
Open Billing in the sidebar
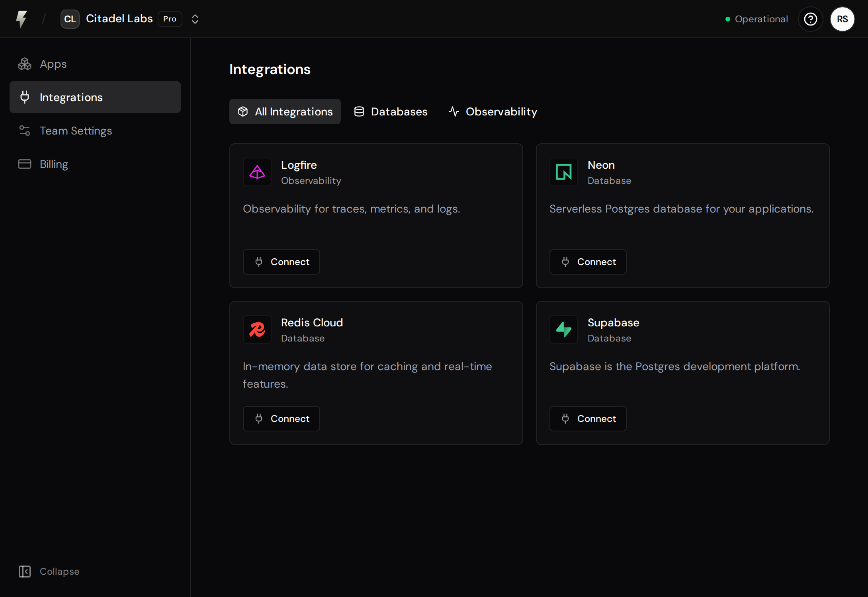(x=95, y=164)
